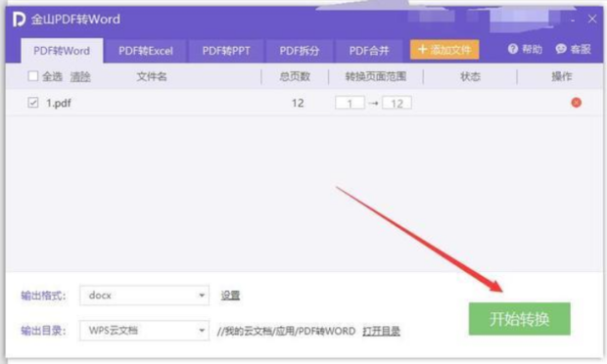Switch to the PDF转Excel tab

pos(146,51)
